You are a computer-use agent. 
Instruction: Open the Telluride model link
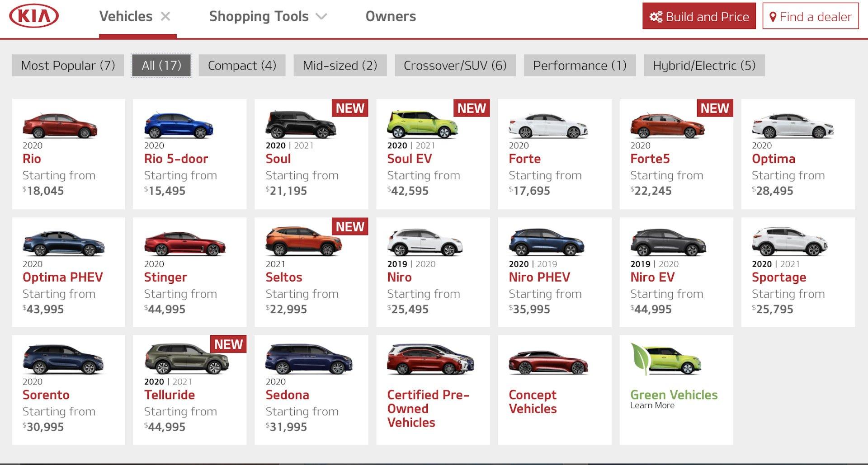[x=170, y=395]
